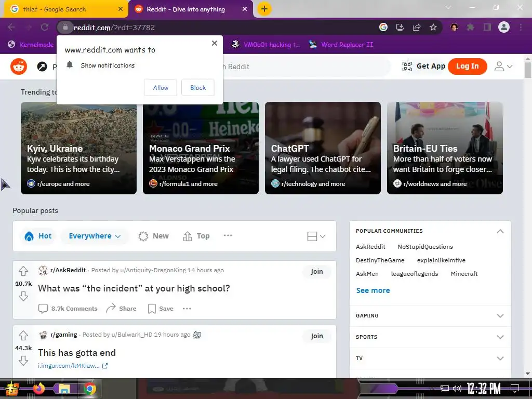The image size is (532, 399).
Task: Open the Kyiv, Ukraine trending card
Action: coord(79,148)
